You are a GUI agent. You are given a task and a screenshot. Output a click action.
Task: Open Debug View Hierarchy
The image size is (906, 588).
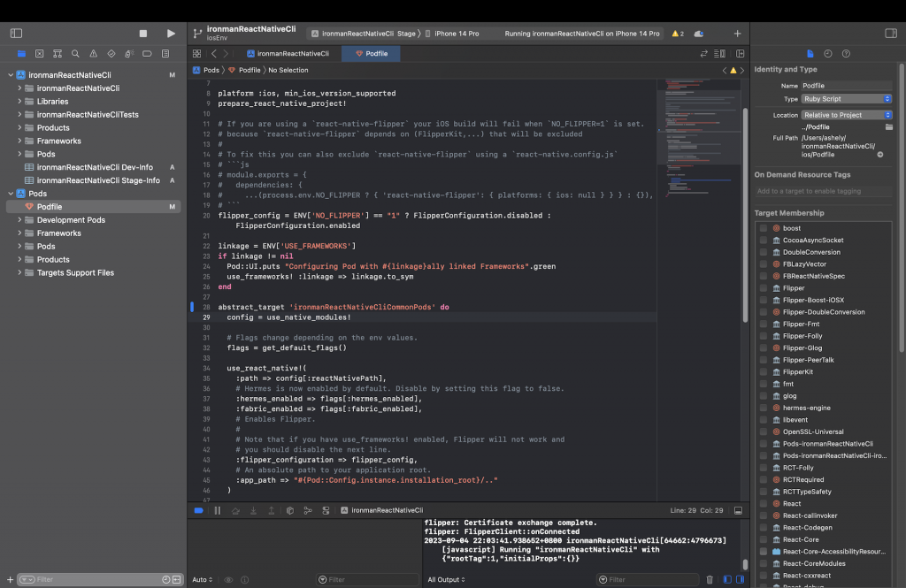290,510
